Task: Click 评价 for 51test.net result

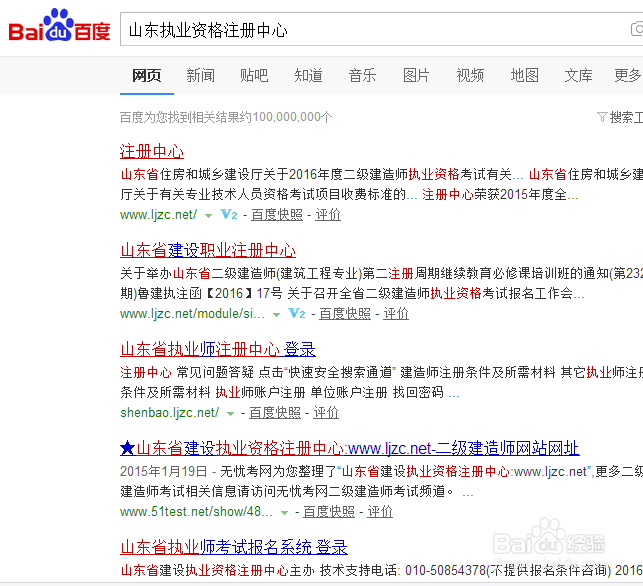Action: (x=380, y=511)
